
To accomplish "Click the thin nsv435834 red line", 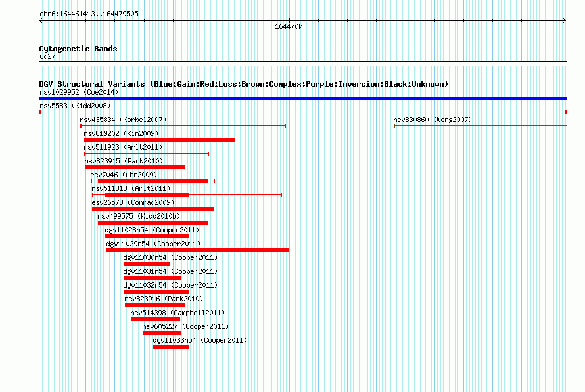I will coord(183,126).
